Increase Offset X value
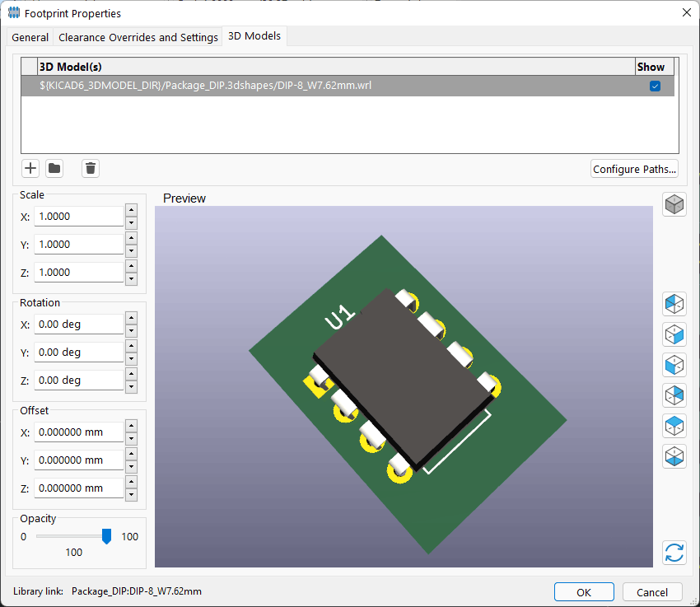 [131, 427]
